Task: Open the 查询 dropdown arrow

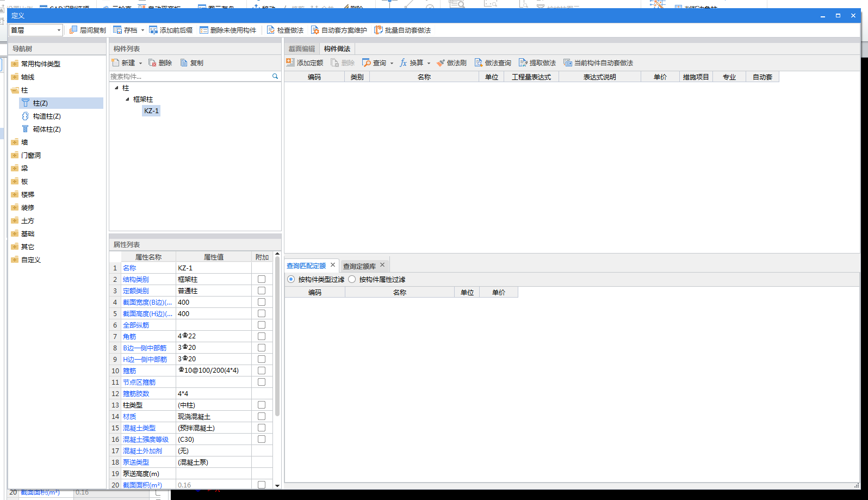Action: [392, 63]
